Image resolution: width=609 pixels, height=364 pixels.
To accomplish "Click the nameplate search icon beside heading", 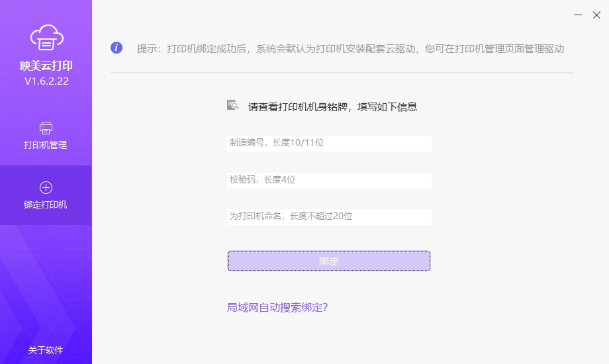I will coord(232,105).
